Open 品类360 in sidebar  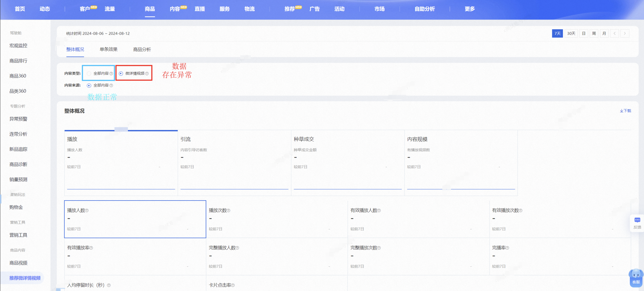click(x=18, y=91)
